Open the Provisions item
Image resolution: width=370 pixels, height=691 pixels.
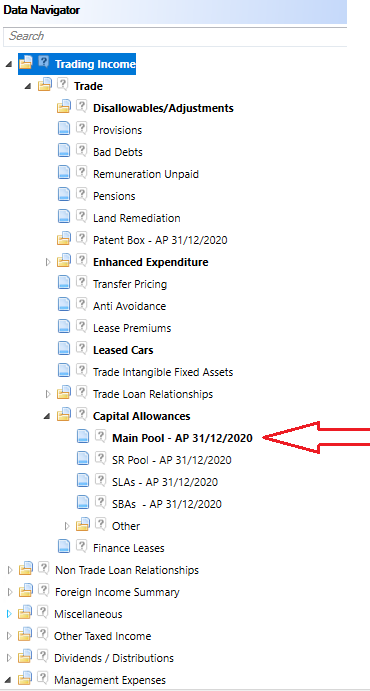118,130
